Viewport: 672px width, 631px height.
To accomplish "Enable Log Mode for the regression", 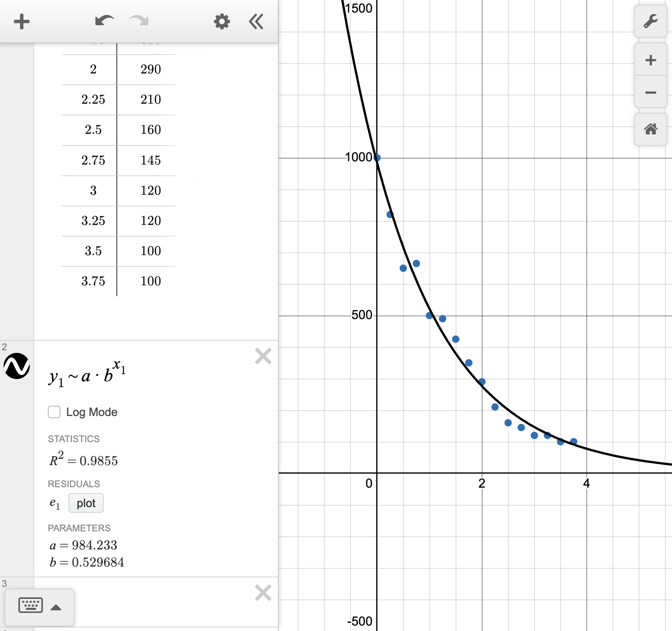I will [54, 412].
